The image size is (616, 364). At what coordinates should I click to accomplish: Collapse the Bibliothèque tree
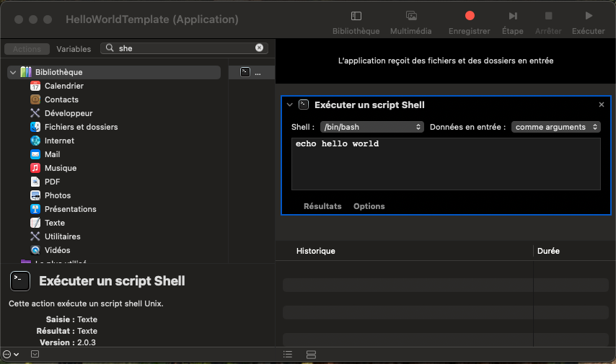pos(13,72)
